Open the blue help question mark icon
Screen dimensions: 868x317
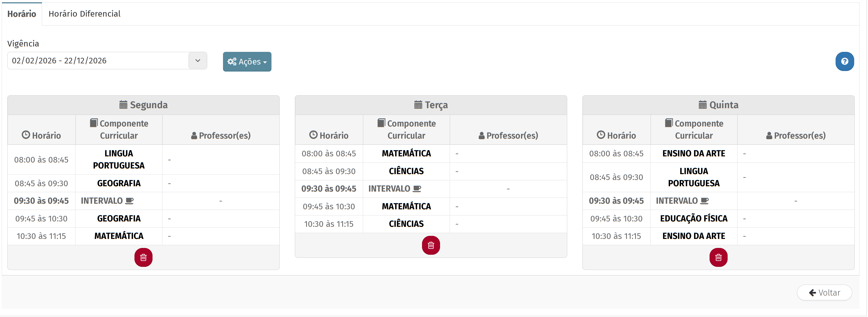pyautogui.click(x=844, y=61)
